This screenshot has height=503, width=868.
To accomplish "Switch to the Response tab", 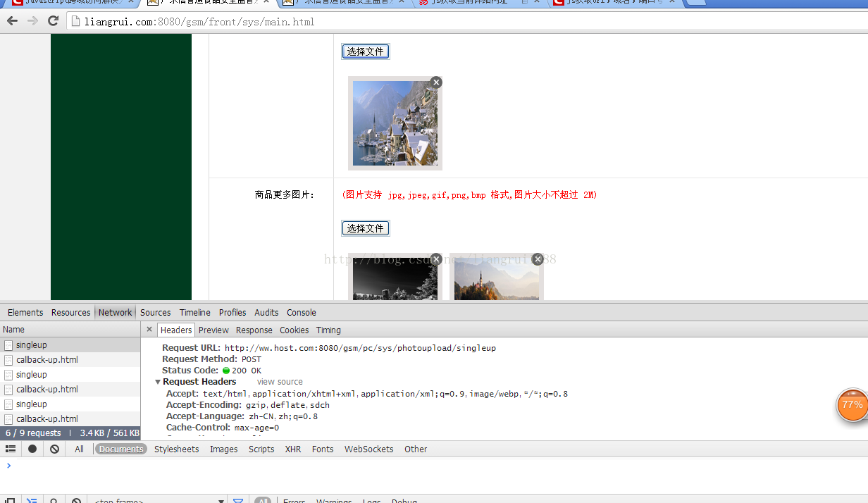I will pyautogui.click(x=254, y=330).
